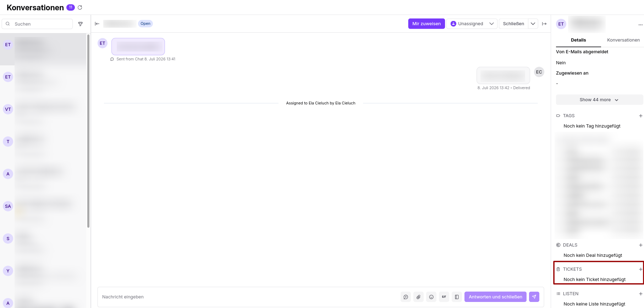Image resolution: width=644 pixels, height=308 pixels.
Task: Open the Unassigned assignee dropdown
Action: click(x=472, y=24)
